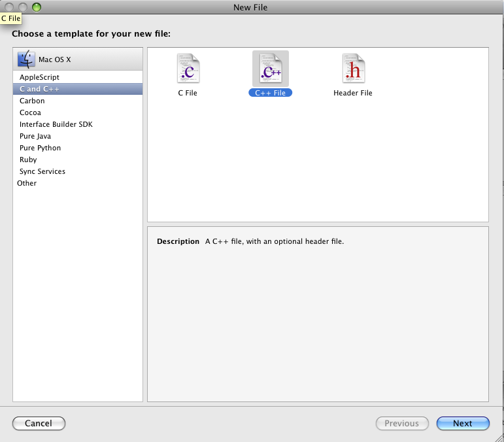This screenshot has width=504, height=442.
Task: Select the C++ File template icon
Action: pyautogui.click(x=271, y=68)
